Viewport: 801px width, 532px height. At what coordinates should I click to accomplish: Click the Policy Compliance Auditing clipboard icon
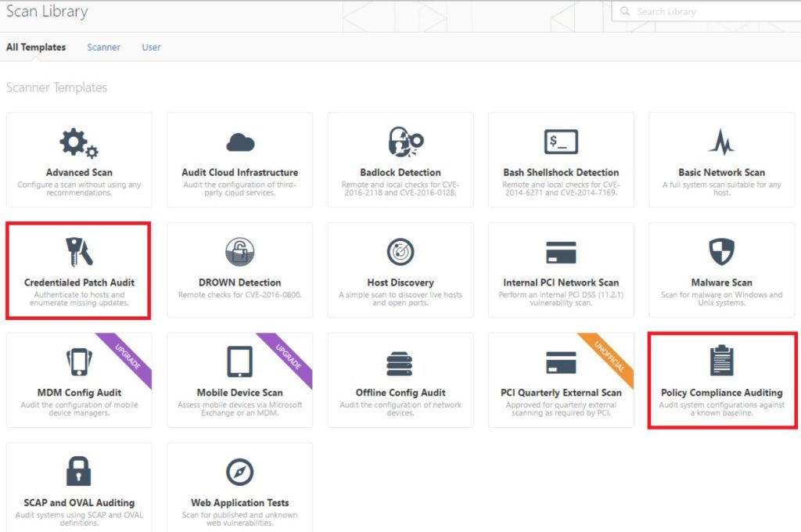721,361
